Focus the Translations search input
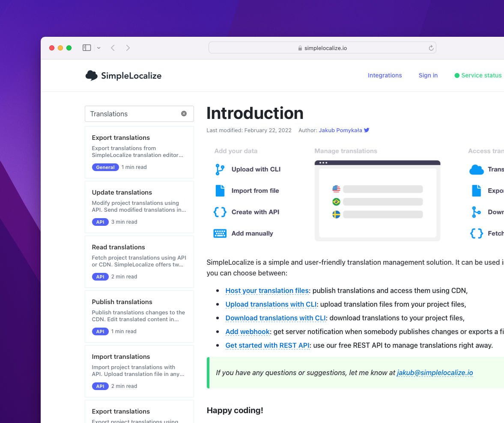 [139, 114]
